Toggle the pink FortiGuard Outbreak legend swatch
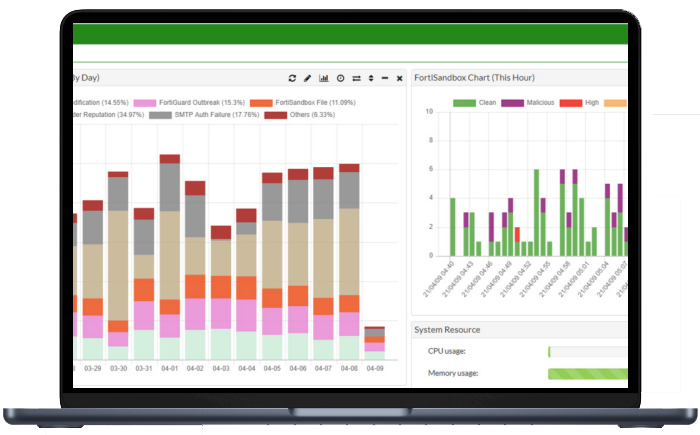The image size is (700, 435). (145, 103)
